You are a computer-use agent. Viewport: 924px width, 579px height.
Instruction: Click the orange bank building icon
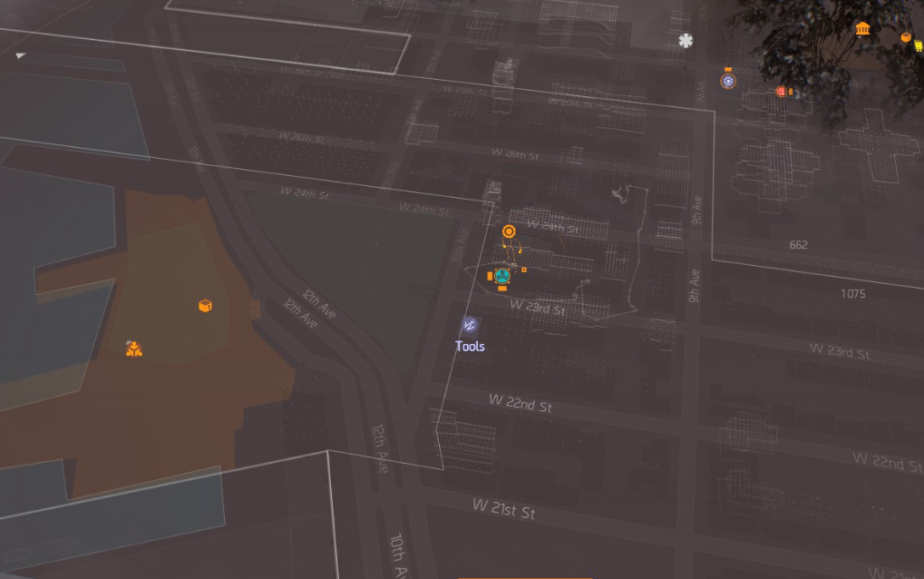point(862,28)
